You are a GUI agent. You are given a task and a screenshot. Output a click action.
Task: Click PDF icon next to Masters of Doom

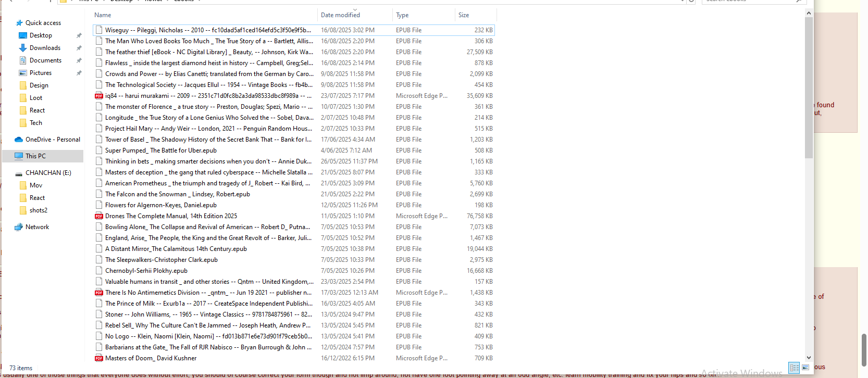pyautogui.click(x=99, y=358)
